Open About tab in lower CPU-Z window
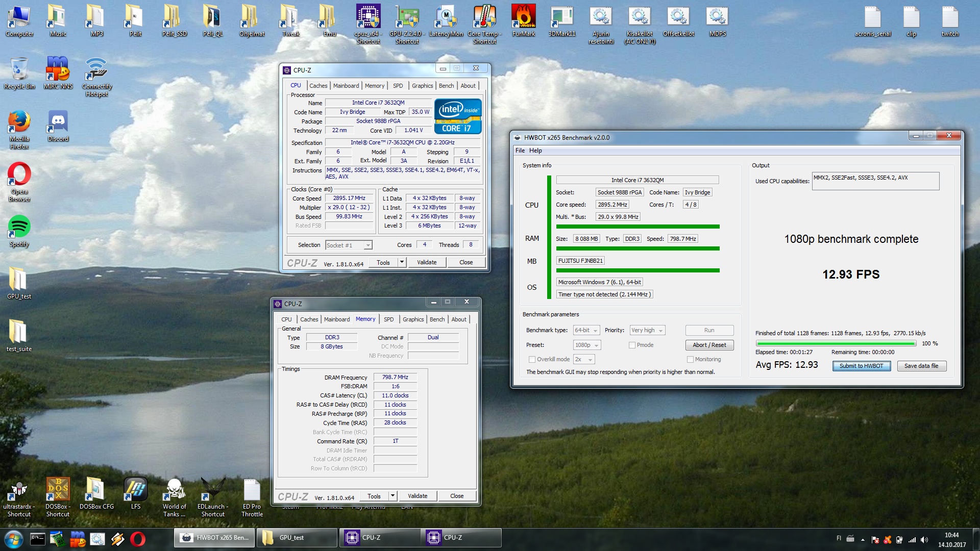 (x=458, y=319)
